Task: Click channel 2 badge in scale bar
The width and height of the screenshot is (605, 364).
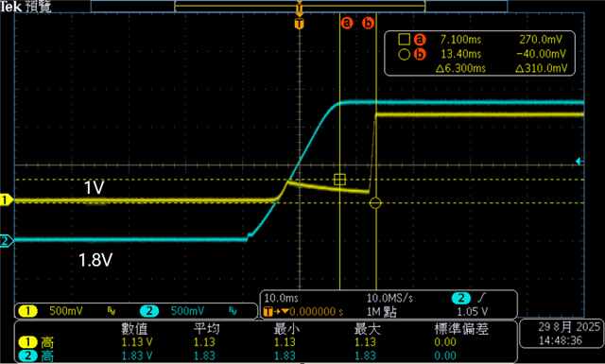Action: pos(149,311)
